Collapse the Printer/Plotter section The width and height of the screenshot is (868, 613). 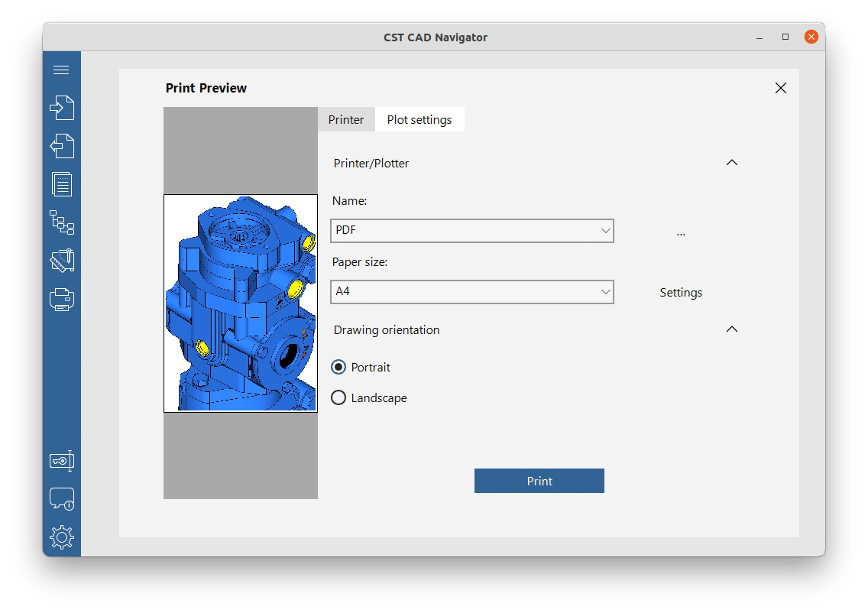point(732,162)
